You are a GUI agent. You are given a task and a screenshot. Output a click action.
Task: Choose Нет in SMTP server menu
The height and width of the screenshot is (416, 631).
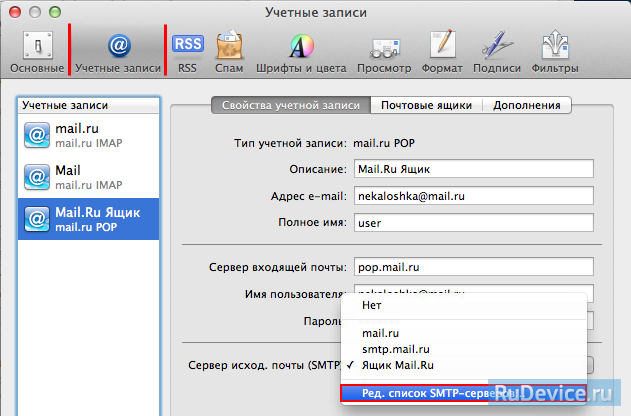(464, 305)
